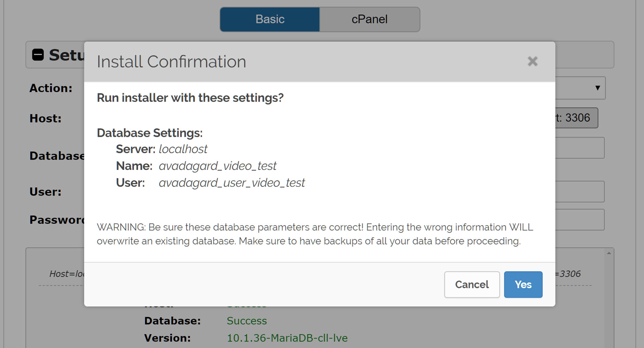644x348 pixels.
Task: Click the green Database Success status
Action: [246, 321]
